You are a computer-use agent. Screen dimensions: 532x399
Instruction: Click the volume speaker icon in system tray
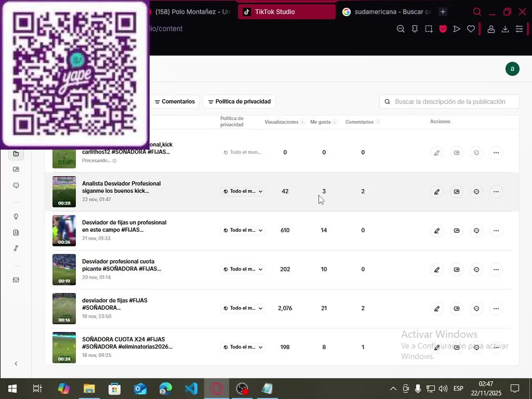click(443, 388)
